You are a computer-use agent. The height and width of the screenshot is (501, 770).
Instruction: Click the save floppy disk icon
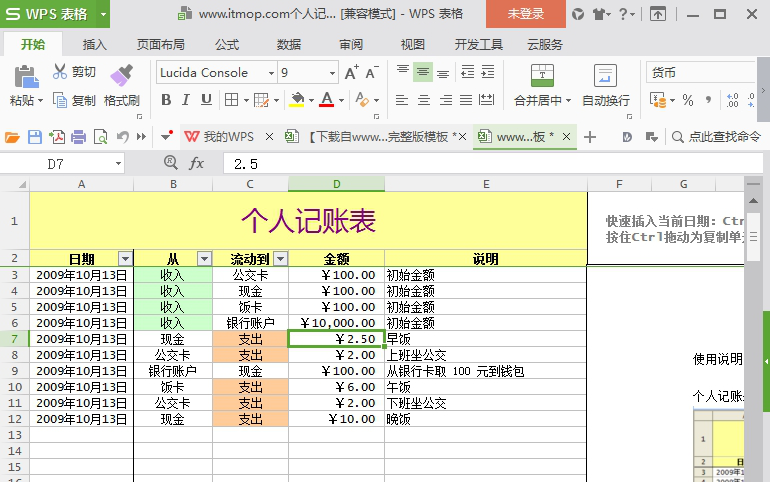coord(35,137)
